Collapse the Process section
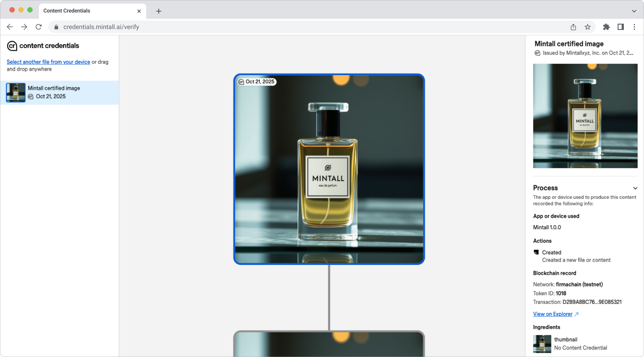The height and width of the screenshot is (357, 644). tap(636, 188)
